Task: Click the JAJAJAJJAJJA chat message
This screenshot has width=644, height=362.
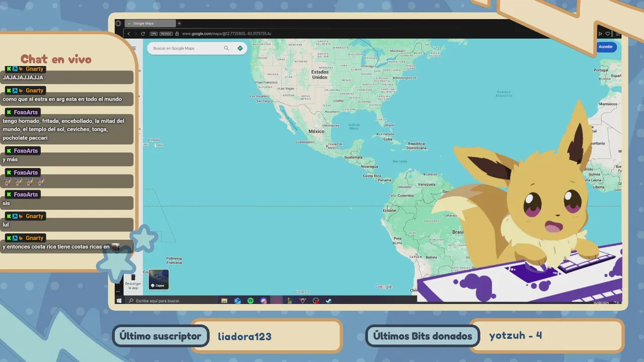Action: 23,77
